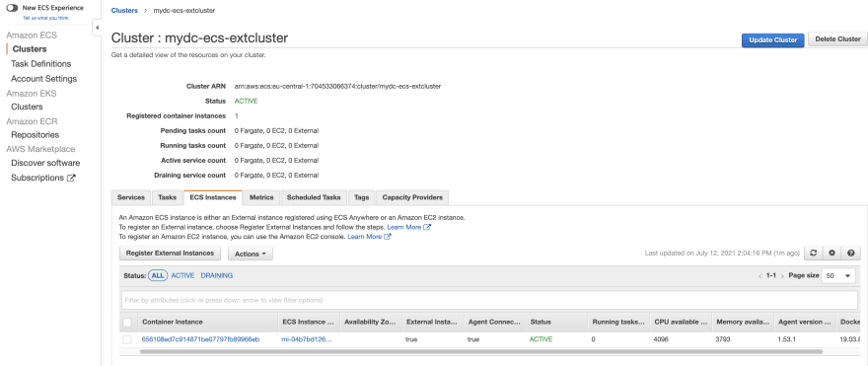Click green ACTIVE cluster status text
This screenshot has width=868, height=366.
pyautogui.click(x=246, y=102)
